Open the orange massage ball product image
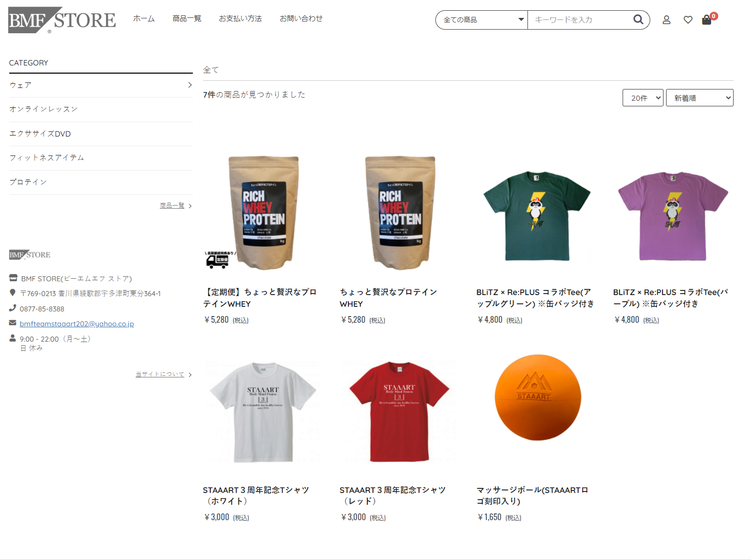751x560 pixels. point(537,397)
